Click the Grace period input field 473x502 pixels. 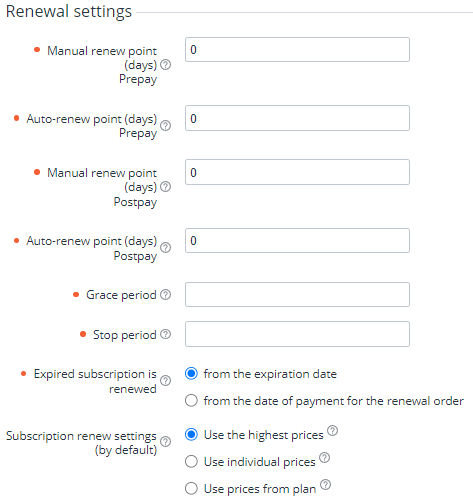(297, 295)
